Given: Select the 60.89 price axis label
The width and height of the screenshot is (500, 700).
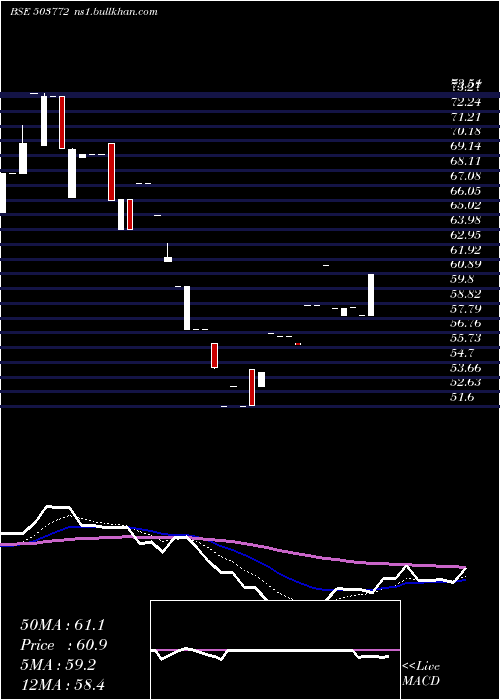Looking at the screenshot, I should pyautogui.click(x=466, y=264).
